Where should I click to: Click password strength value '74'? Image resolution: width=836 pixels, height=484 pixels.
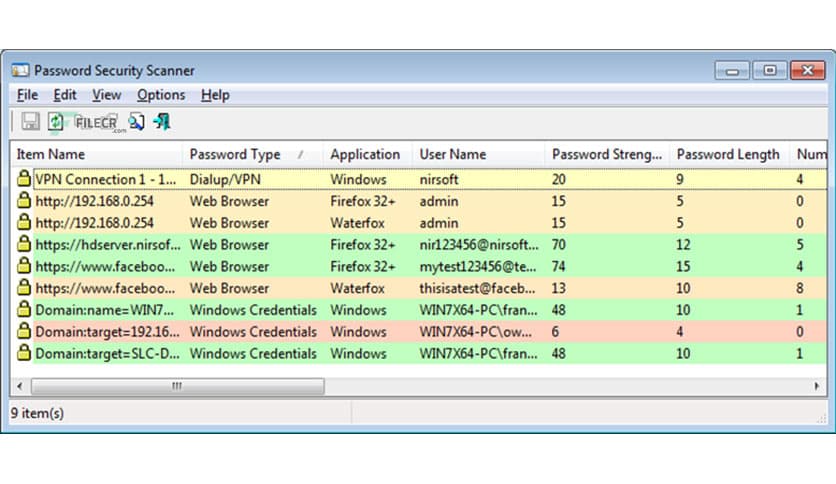coord(559,267)
